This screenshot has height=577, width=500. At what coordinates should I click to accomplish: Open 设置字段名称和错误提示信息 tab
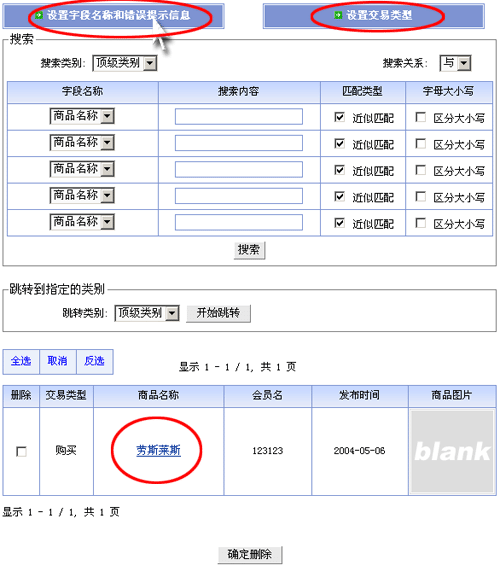tap(113, 16)
